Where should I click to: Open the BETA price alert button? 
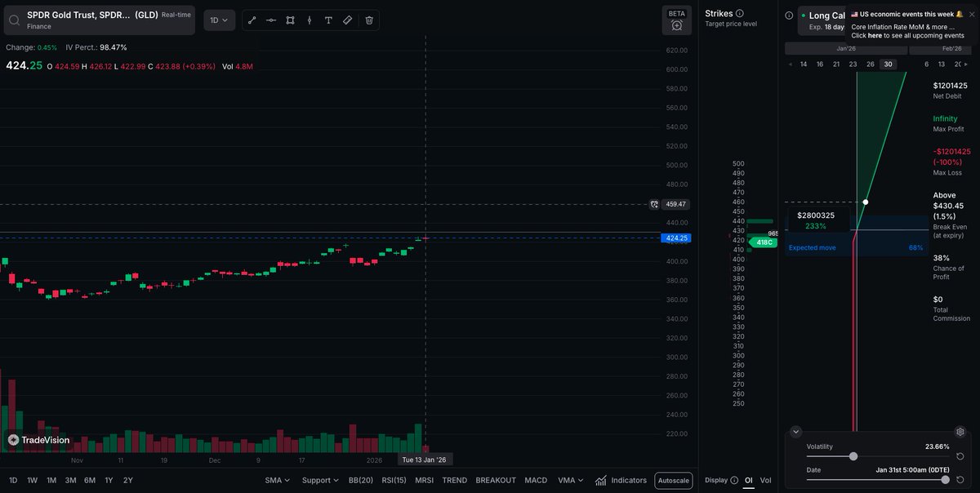tap(676, 20)
